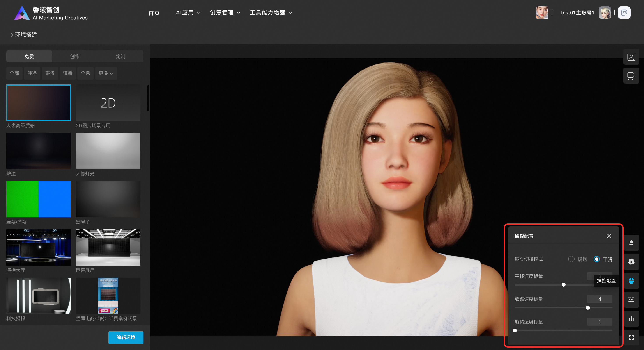Viewport: 644px width, 350px height.
Task: Open the keyboard shortcuts icon
Action: click(631, 300)
